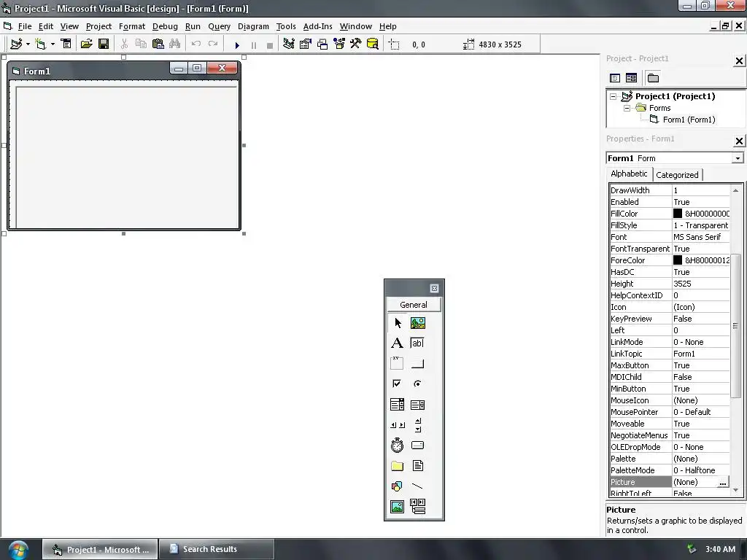Open the Add Form dropdown arrow

pyautogui.click(x=53, y=44)
